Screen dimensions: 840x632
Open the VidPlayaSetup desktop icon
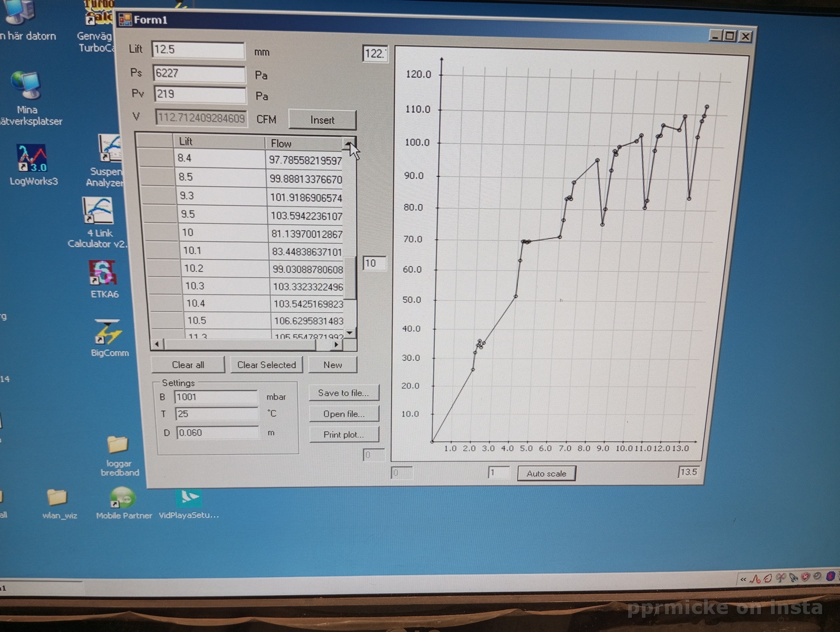click(189, 498)
